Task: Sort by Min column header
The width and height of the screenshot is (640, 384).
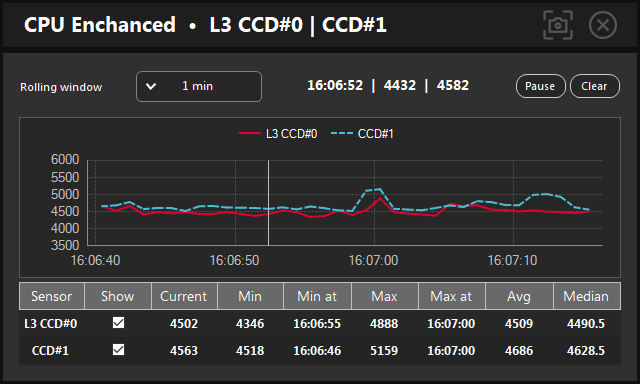Action: coord(250,296)
